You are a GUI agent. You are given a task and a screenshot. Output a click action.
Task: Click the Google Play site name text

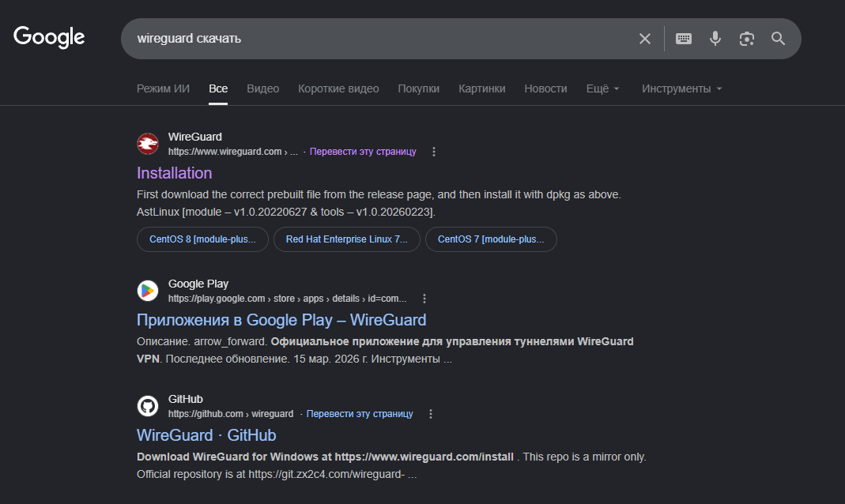pos(198,284)
